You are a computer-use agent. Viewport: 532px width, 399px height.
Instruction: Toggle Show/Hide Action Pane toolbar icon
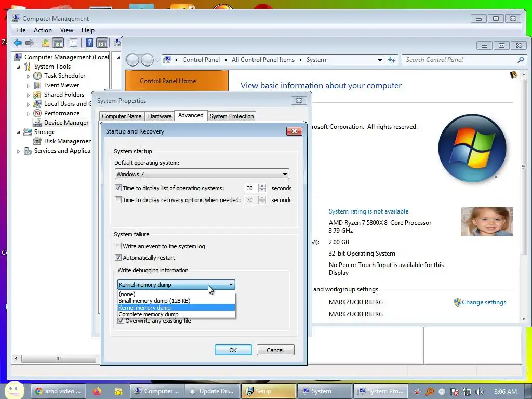click(102, 43)
